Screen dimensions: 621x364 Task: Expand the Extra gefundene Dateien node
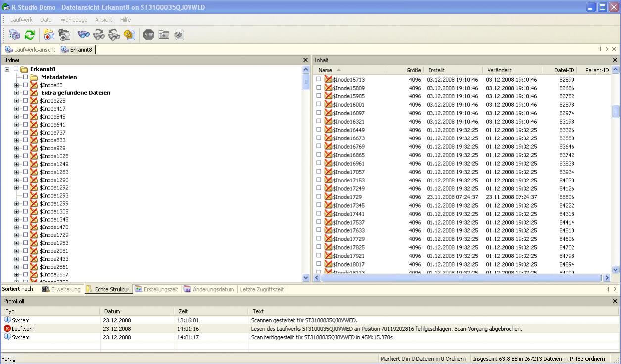tap(17, 93)
